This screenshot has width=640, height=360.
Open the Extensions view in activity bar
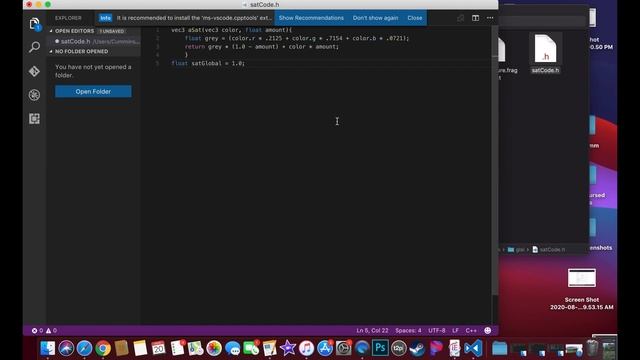coord(35,119)
